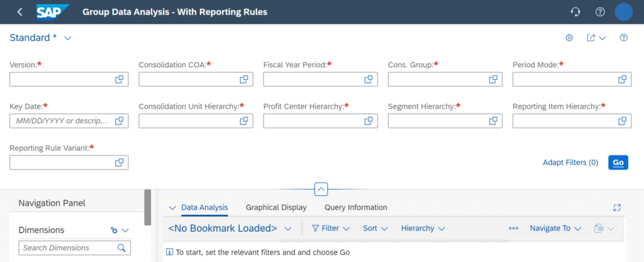
Task: Expand the Standard variant dropdown
Action: (x=68, y=38)
